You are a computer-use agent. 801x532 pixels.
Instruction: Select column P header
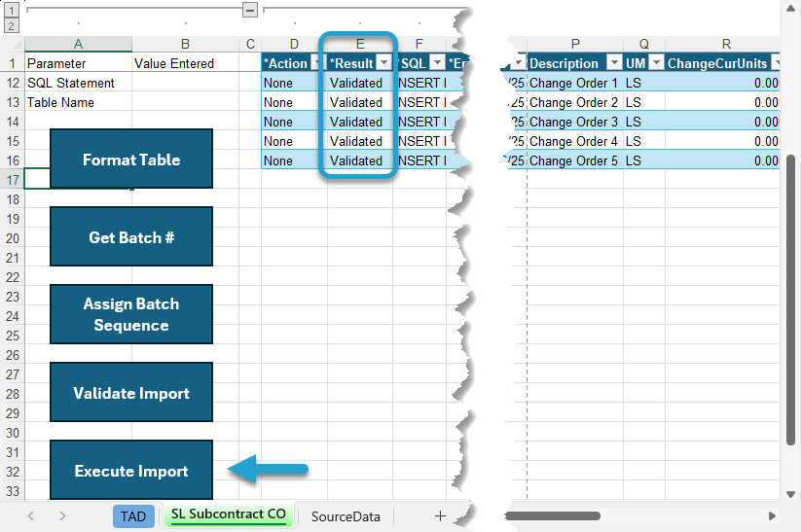[x=575, y=44]
